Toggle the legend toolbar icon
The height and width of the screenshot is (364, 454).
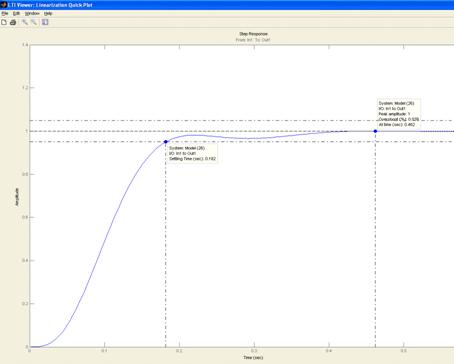pos(45,22)
